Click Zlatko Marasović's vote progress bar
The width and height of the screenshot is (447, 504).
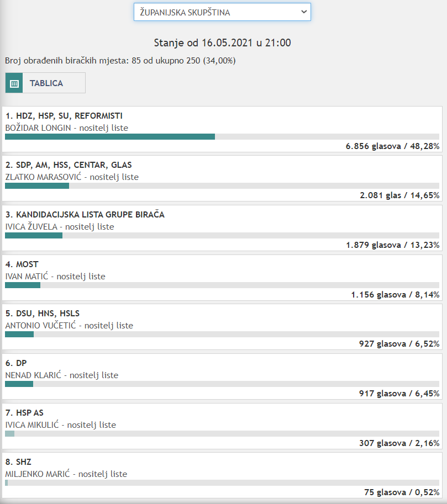point(37,186)
